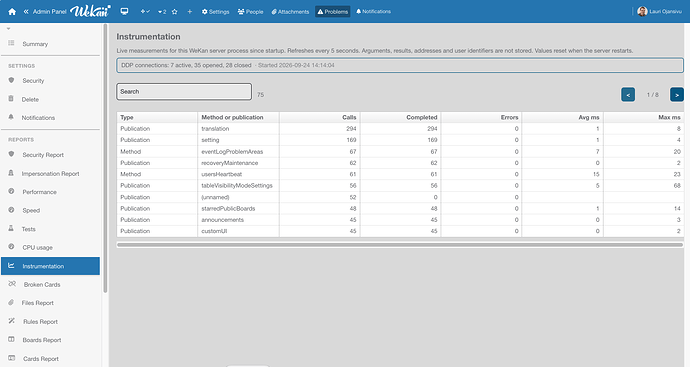Viewport: 690px width, 367px height.
Task: Open the WeKan logo link
Action: coord(90,11)
